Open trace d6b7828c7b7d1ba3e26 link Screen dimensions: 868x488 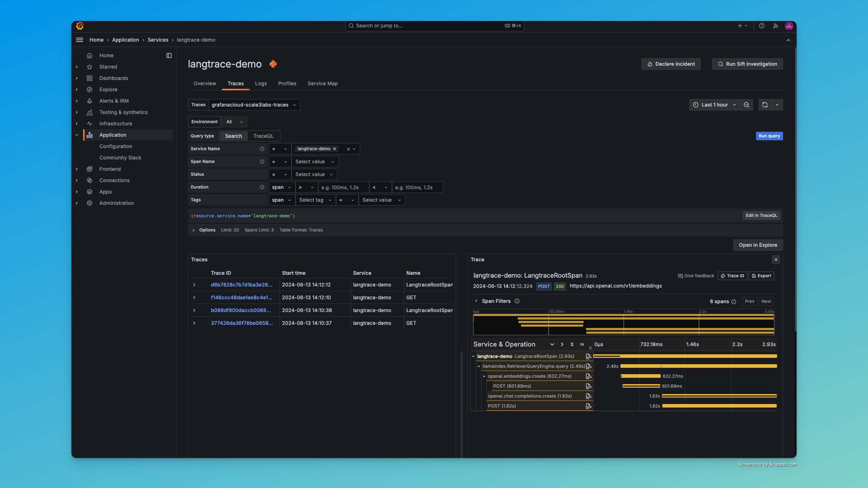[x=242, y=285]
